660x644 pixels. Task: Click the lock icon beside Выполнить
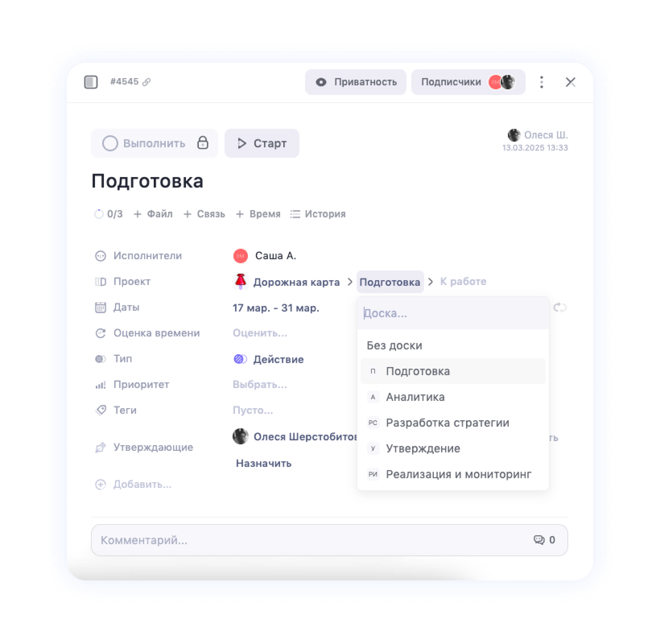pyautogui.click(x=203, y=143)
